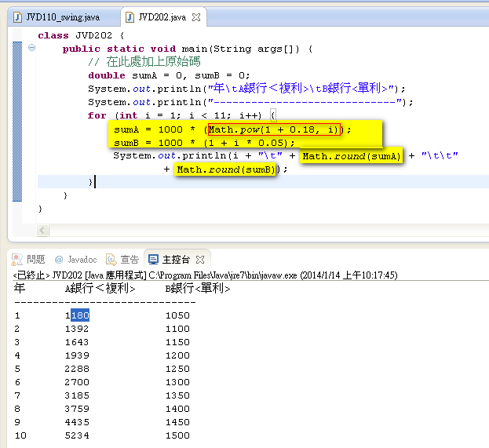The height and width of the screenshot is (448, 489).
Task: Click the dashed-line println statement
Action: pos(250,102)
